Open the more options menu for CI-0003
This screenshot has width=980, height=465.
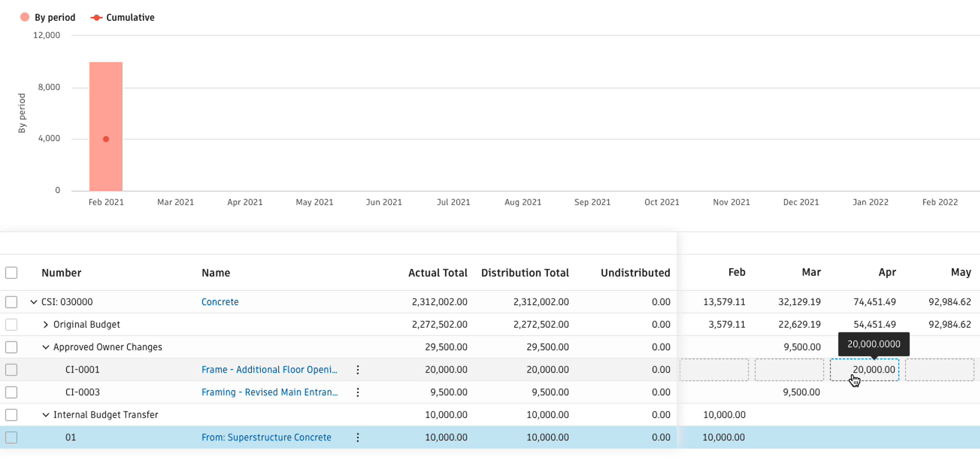[357, 392]
